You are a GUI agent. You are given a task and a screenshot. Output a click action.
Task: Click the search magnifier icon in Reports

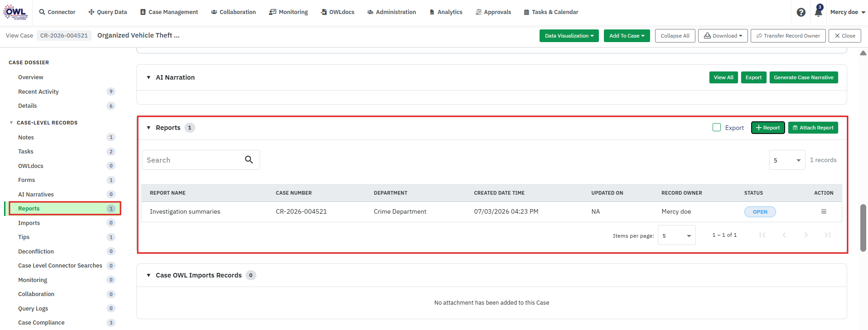pos(249,160)
